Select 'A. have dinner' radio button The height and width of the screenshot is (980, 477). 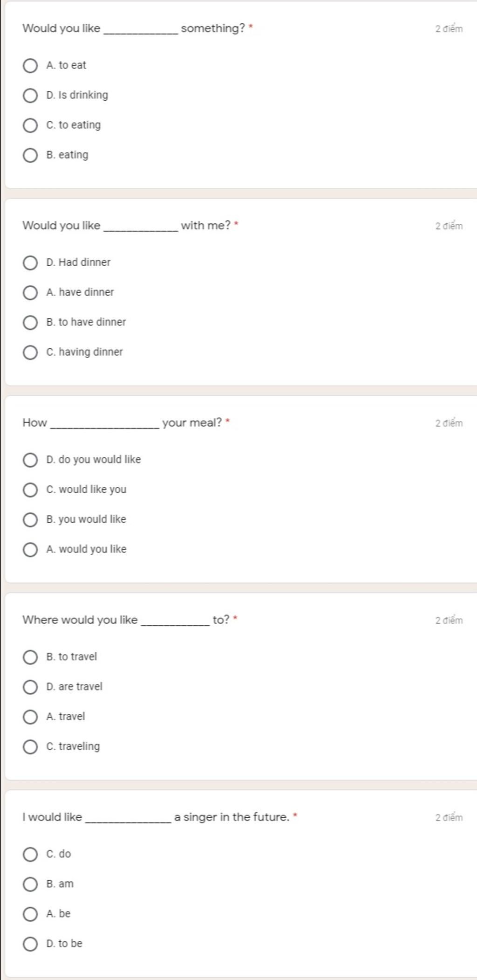pyautogui.click(x=30, y=293)
